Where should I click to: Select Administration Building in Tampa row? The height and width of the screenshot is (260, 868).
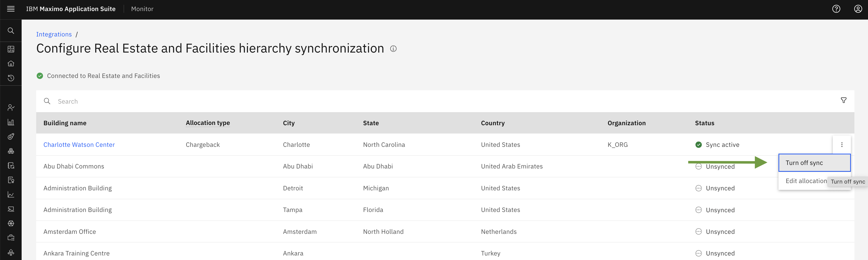click(x=77, y=210)
